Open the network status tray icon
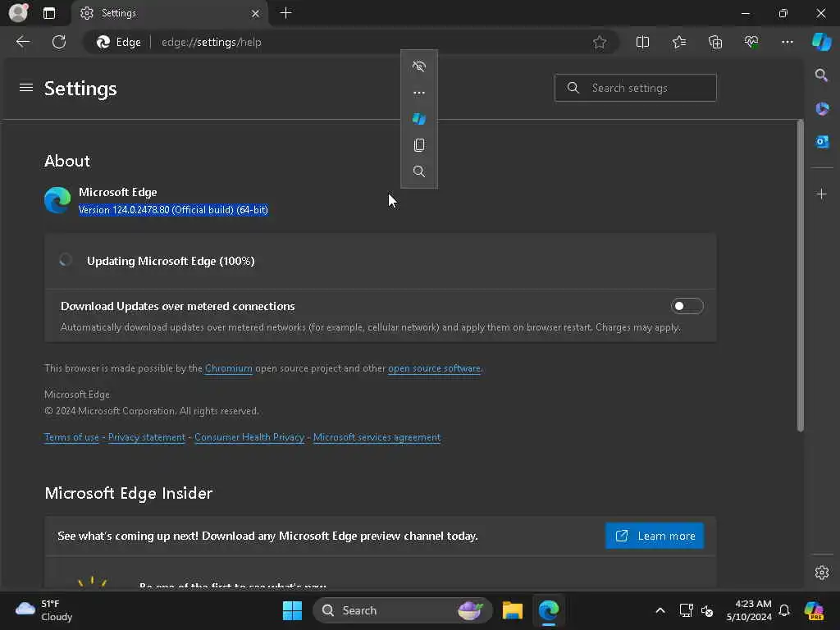This screenshot has width=840, height=630. 686,610
